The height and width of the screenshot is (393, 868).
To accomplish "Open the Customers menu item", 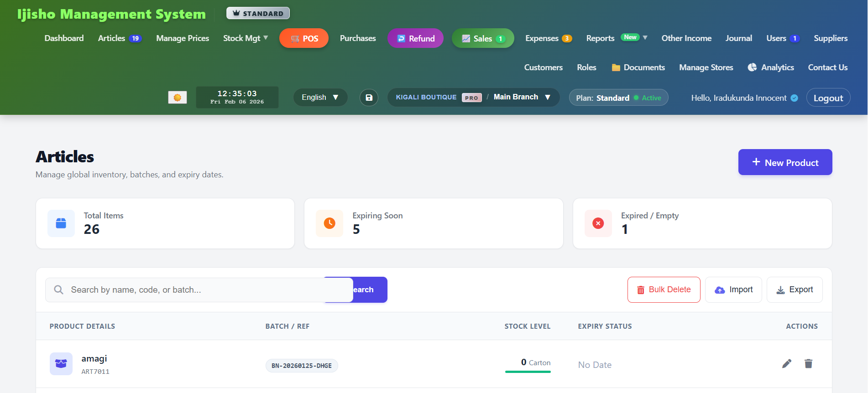I will click(543, 67).
